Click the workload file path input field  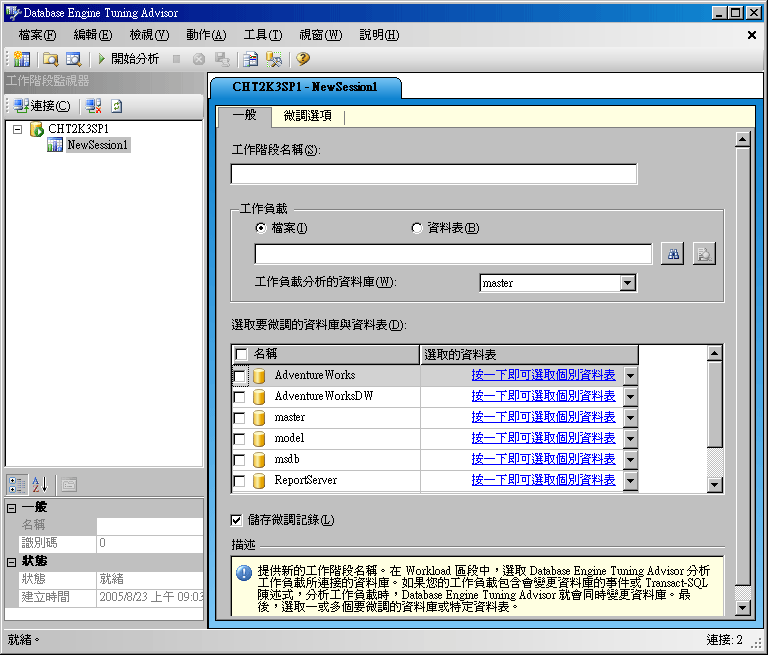click(x=454, y=254)
